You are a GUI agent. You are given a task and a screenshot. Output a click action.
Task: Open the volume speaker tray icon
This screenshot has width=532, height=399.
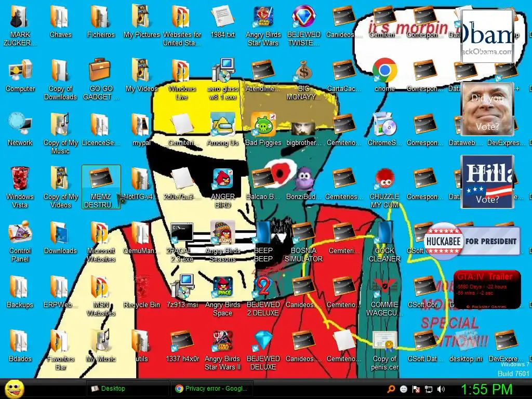(441, 389)
